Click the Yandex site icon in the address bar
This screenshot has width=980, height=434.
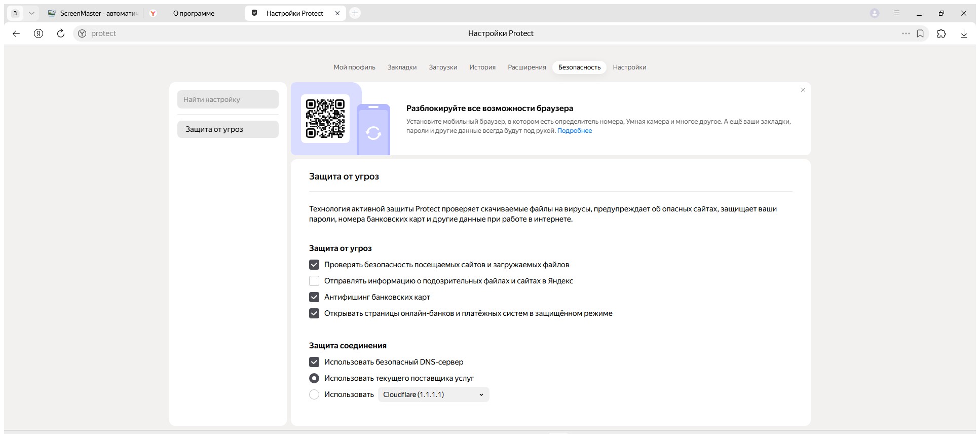click(82, 33)
